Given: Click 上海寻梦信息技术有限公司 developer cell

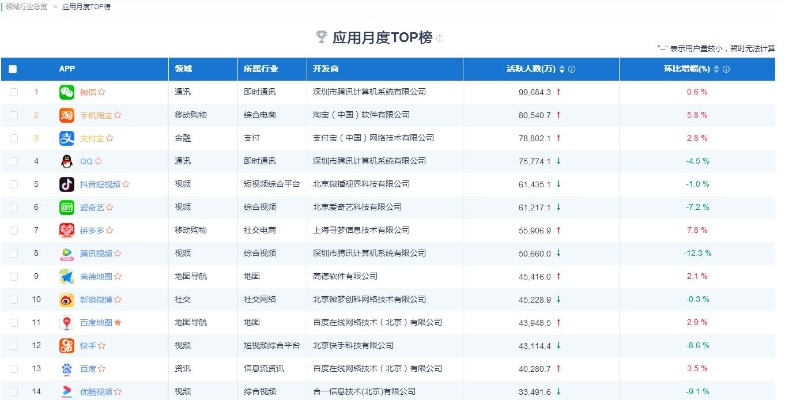Looking at the screenshot, I should [361, 230].
